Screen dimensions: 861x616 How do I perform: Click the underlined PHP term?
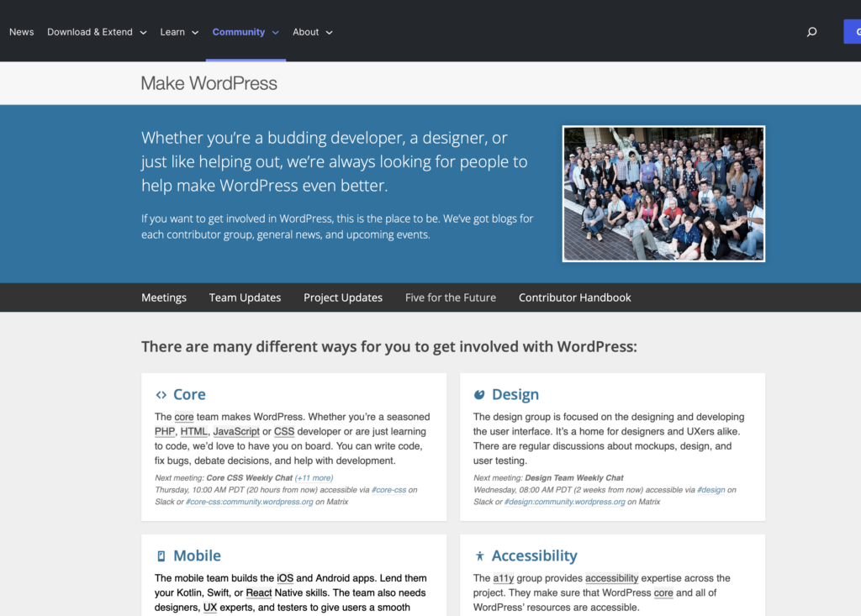(165, 431)
